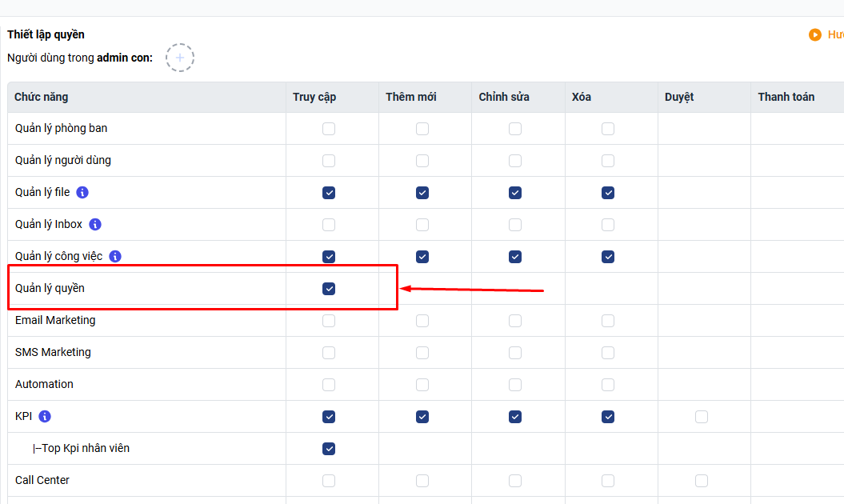The height and width of the screenshot is (504, 844).
Task: Click the orange play guide icon
Action: (x=815, y=34)
